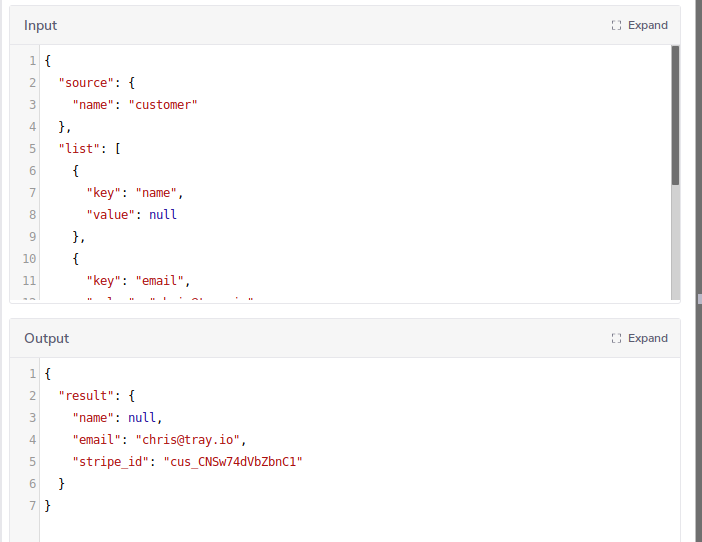Click the null value in Output line 3
Image resolution: width=702 pixels, height=542 pixels.
[142, 418]
